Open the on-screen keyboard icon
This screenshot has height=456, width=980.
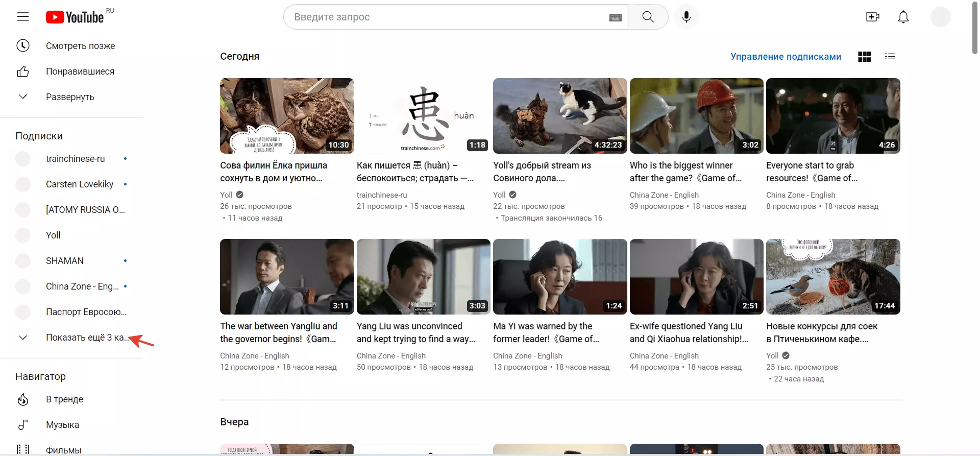(x=616, y=17)
